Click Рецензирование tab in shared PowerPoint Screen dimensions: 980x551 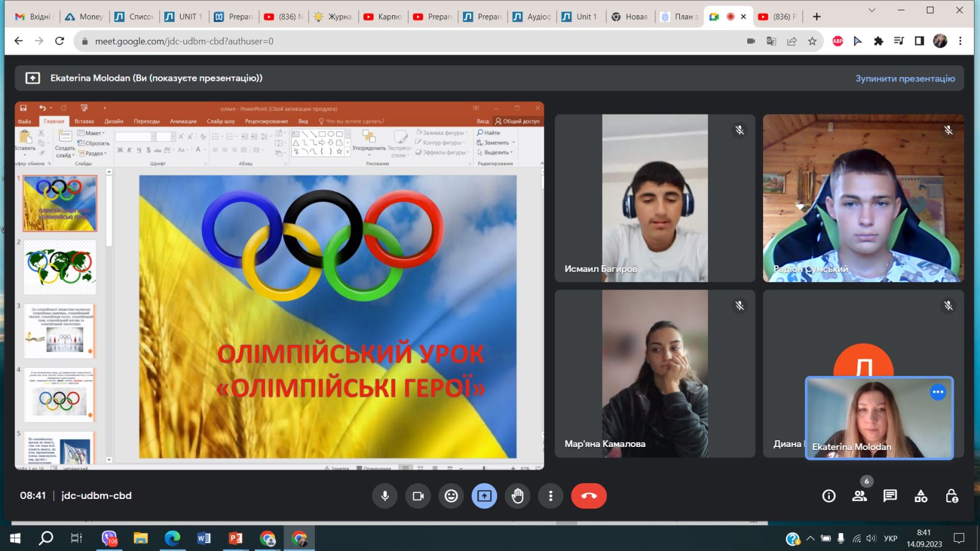[266, 121]
